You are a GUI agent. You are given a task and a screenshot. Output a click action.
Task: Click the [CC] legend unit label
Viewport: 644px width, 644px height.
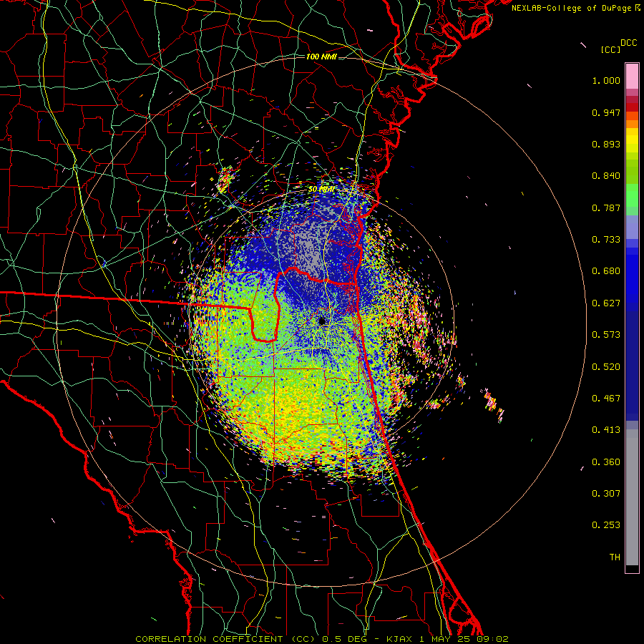coord(610,49)
